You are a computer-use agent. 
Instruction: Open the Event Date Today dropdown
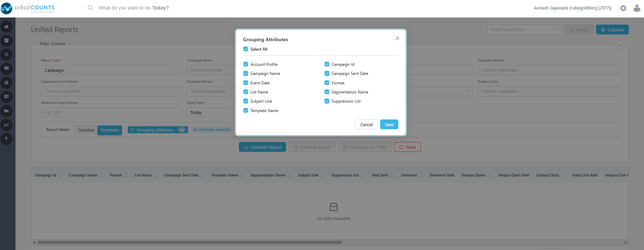tap(211, 112)
